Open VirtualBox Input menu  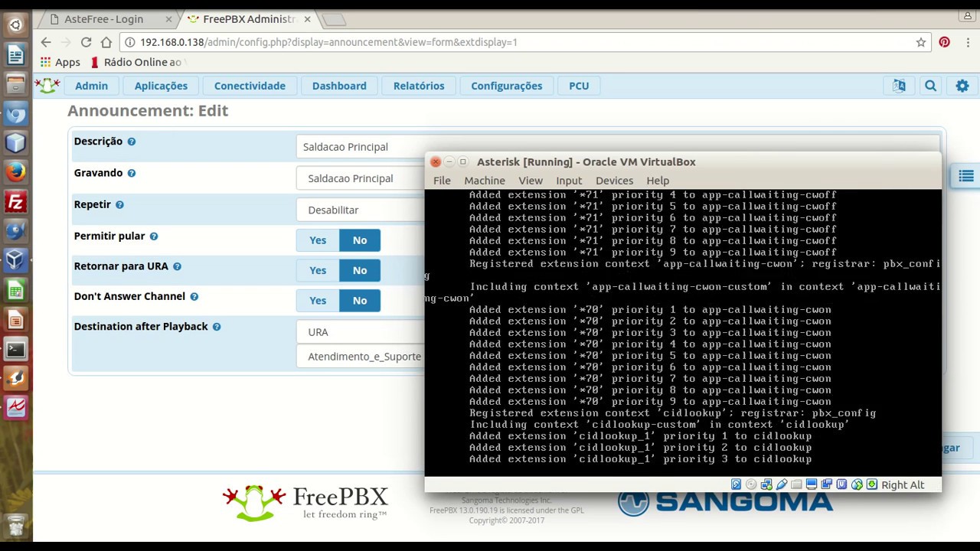[x=569, y=181]
